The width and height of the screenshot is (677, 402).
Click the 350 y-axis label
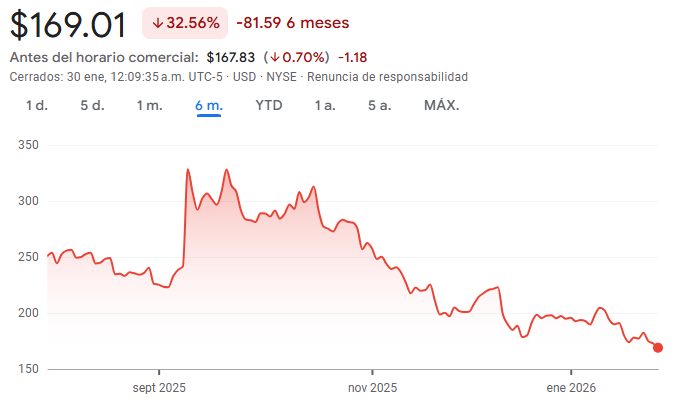click(28, 145)
